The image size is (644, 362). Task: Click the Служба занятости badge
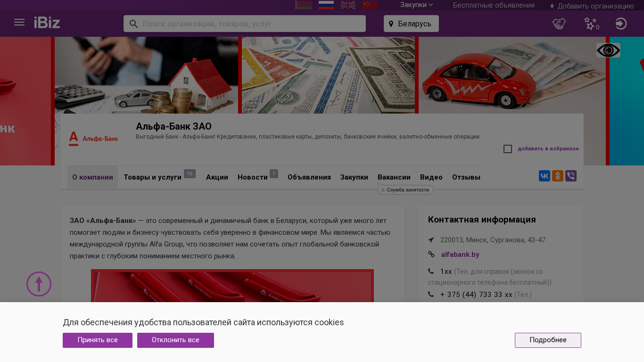[x=405, y=189]
